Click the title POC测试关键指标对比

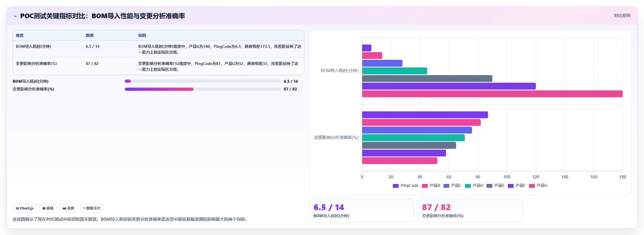point(102,16)
